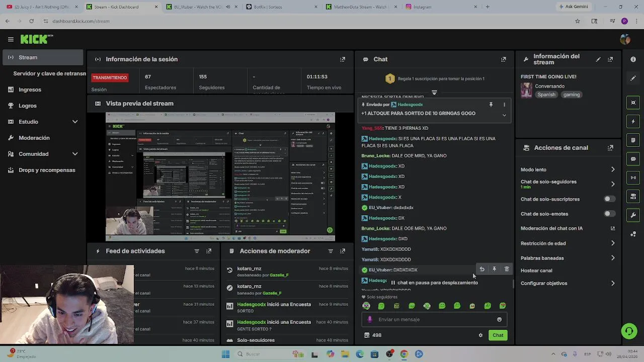Viewport: 644px width, 362px height.
Task: Collapse the gift subscription banner arrow
Action: [434, 93]
